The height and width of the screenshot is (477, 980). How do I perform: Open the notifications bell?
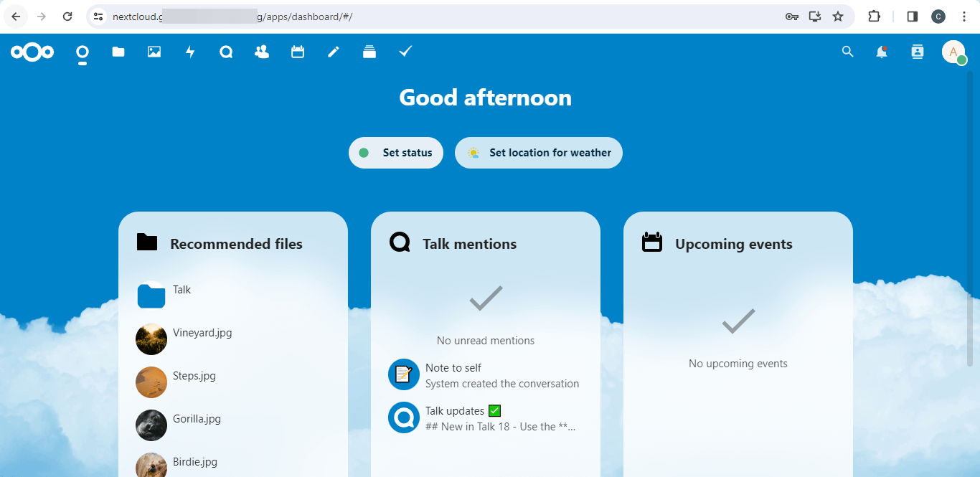(x=882, y=52)
